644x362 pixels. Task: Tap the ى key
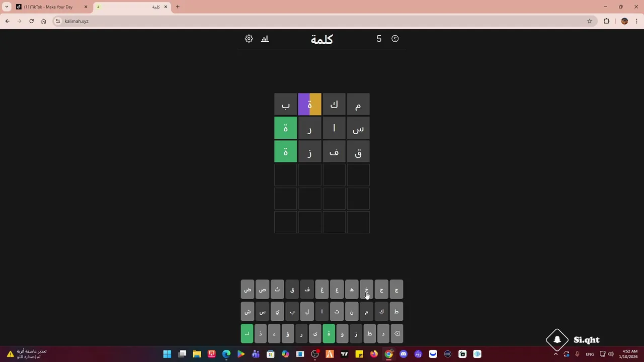315,334
